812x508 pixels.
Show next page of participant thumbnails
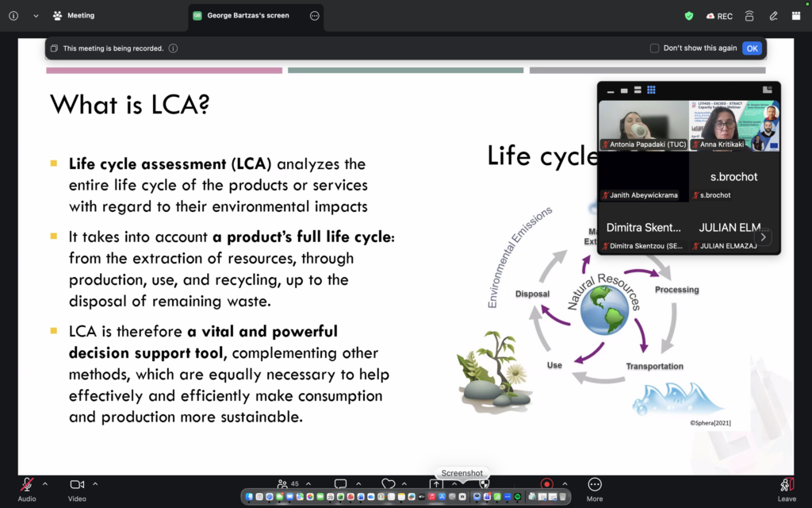tap(764, 237)
